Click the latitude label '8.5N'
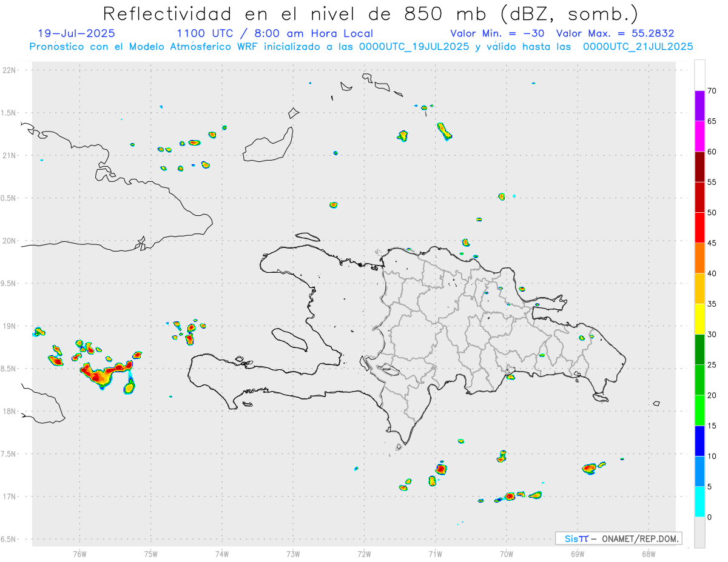The image size is (728, 562). click(x=9, y=369)
